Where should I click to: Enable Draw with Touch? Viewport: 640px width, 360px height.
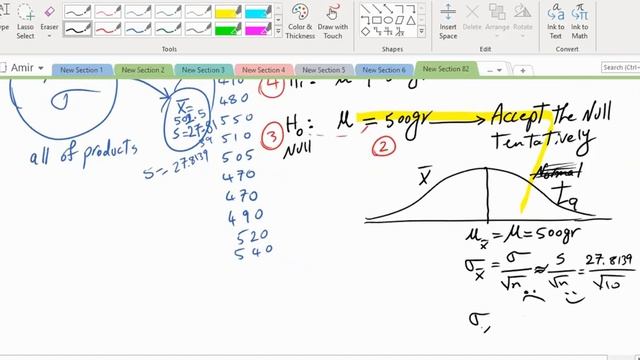333,21
